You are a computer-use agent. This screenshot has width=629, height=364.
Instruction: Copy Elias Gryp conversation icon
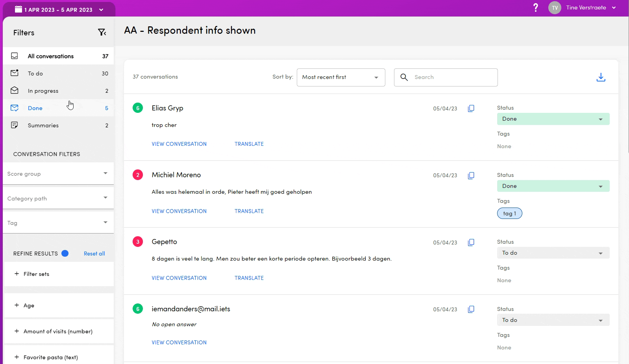click(x=471, y=108)
